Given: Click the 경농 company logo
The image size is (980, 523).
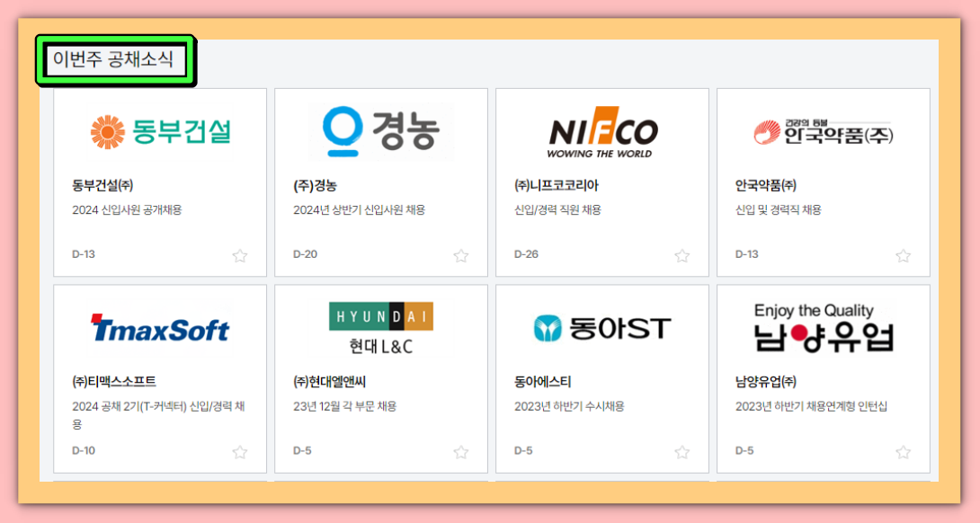Looking at the screenshot, I should [381, 132].
